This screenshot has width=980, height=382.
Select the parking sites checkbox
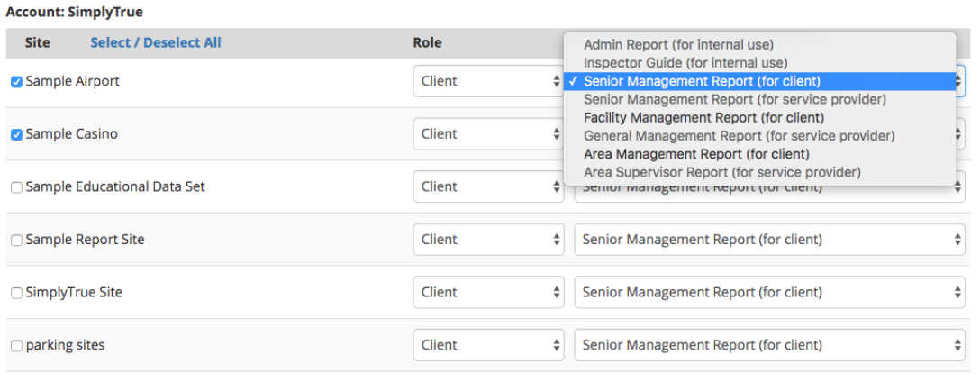(x=16, y=346)
